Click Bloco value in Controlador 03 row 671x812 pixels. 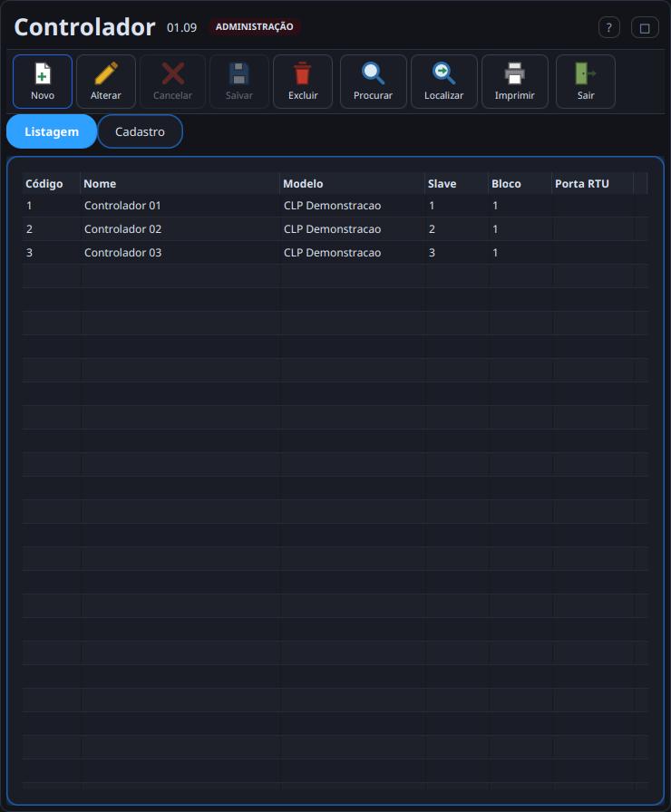point(495,253)
